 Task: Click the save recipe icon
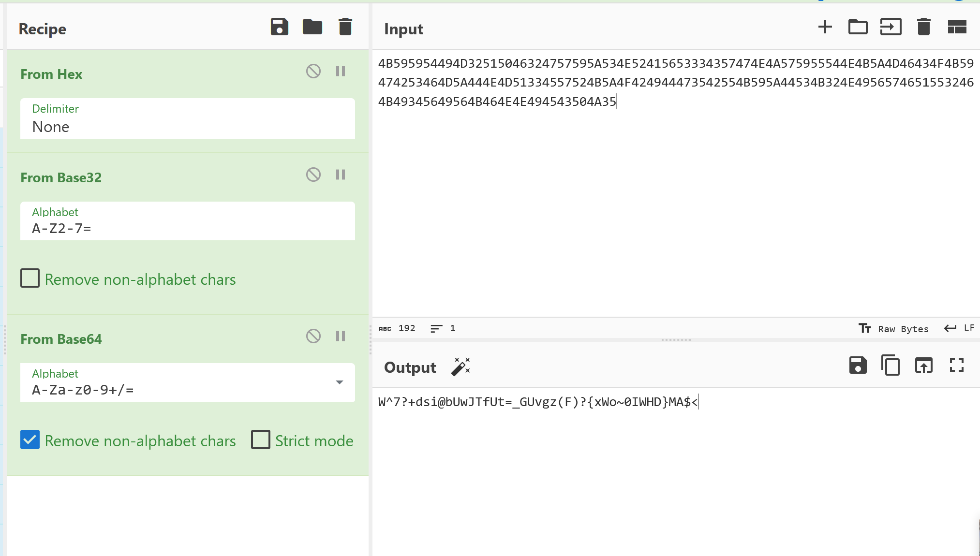tap(279, 28)
